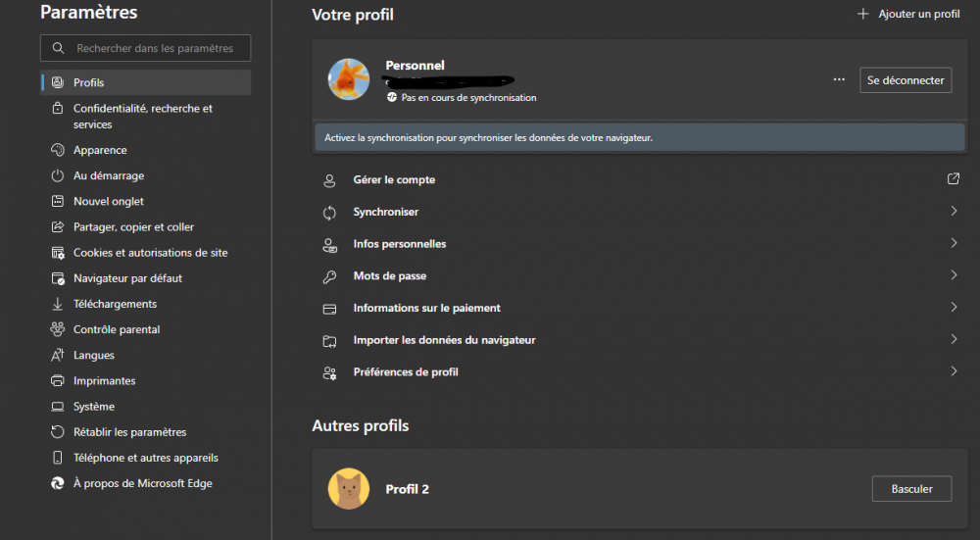Focus the Rechercher dans les paramètres field
980x540 pixels.
(x=146, y=48)
